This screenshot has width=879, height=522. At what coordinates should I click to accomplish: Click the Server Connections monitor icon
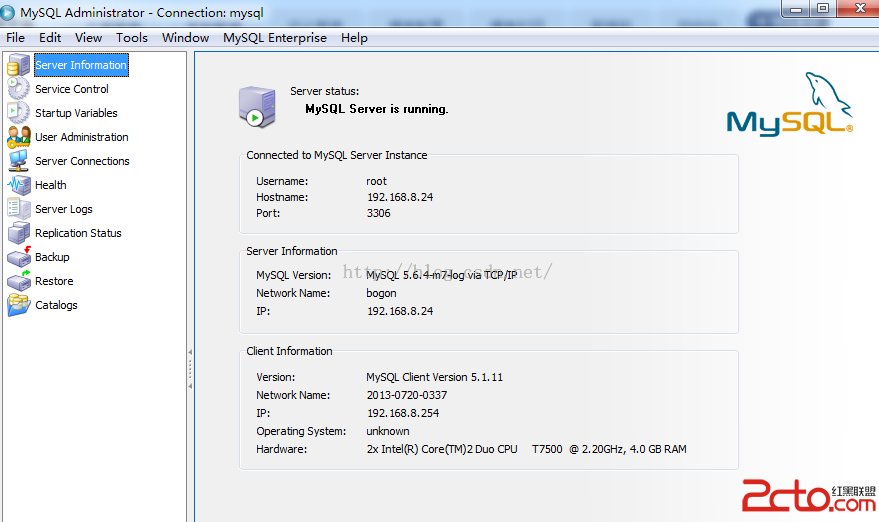click(18, 161)
